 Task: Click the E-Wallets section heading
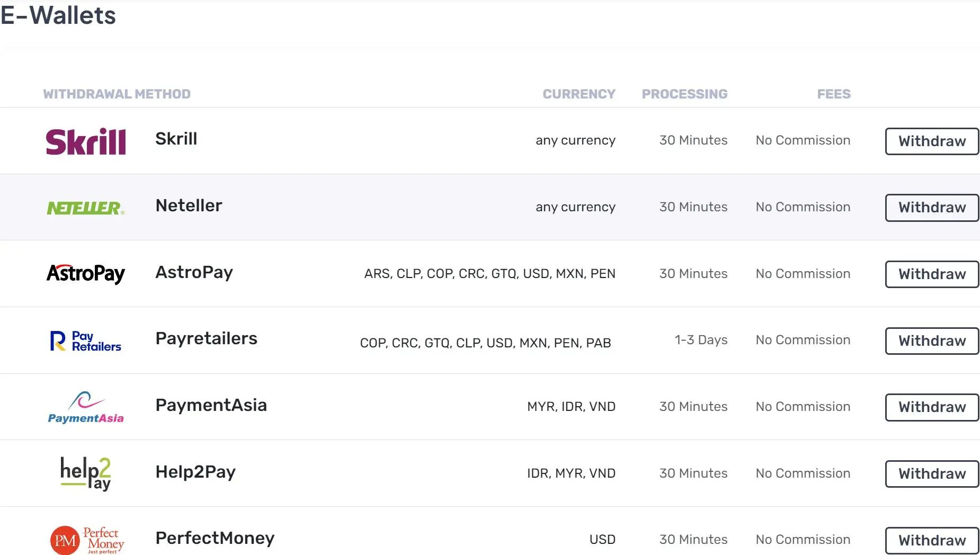point(58,15)
